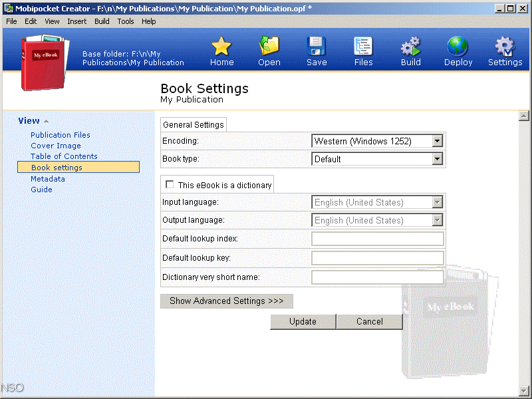The height and width of the screenshot is (399, 532).
Task: Enable 'This eBook is a dictionary' checkbox
Action: [170, 185]
